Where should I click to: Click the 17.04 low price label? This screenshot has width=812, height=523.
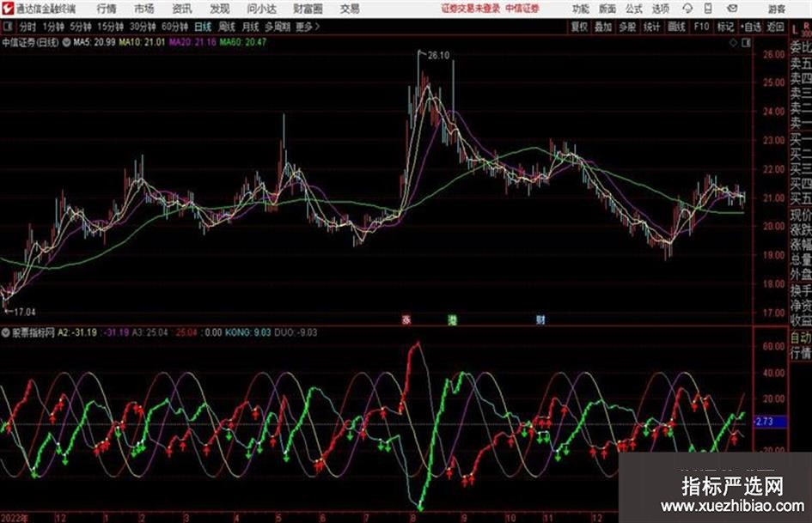pyautogui.click(x=24, y=313)
